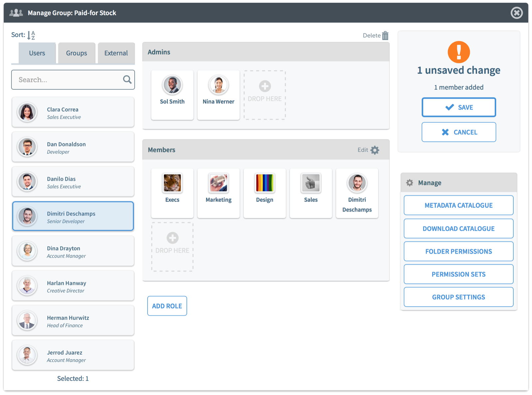The height and width of the screenshot is (395, 532).
Task: Close the Manage Group dialog
Action: pyautogui.click(x=516, y=13)
